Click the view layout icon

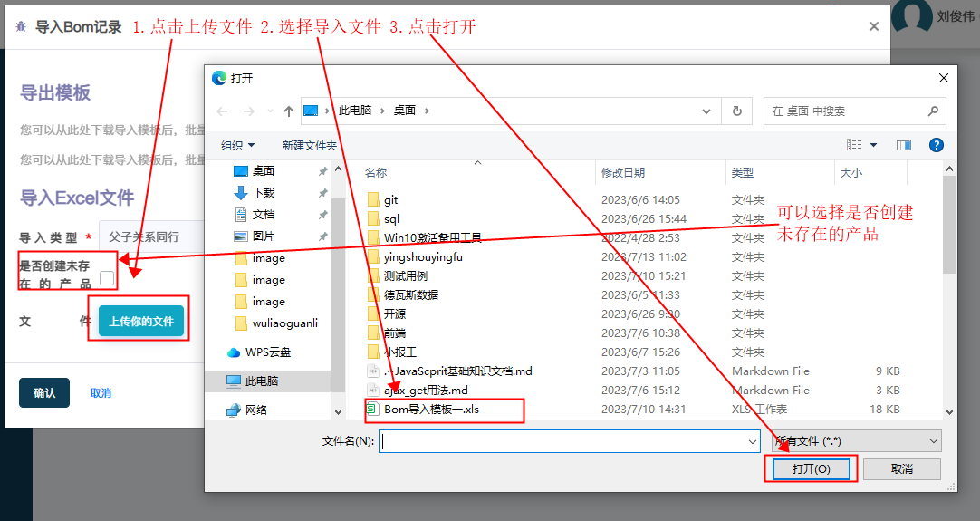(854, 145)
